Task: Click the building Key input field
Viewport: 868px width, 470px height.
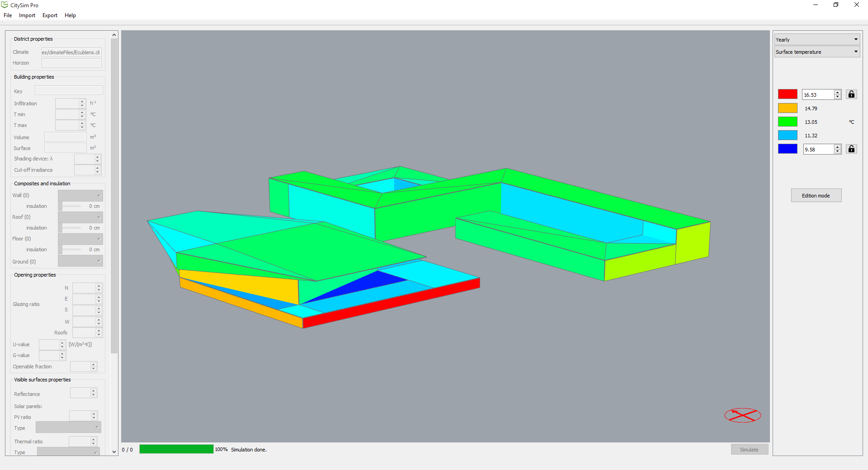Action: 69,91
